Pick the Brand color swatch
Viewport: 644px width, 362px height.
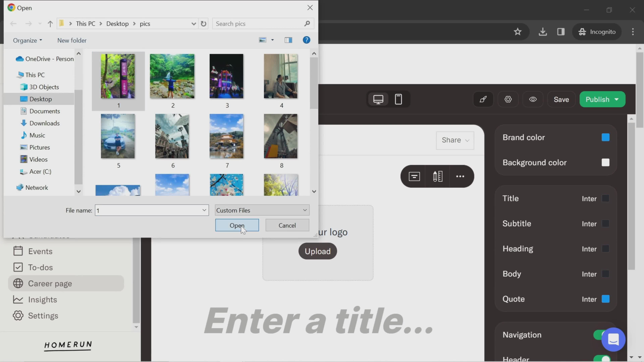605,137
